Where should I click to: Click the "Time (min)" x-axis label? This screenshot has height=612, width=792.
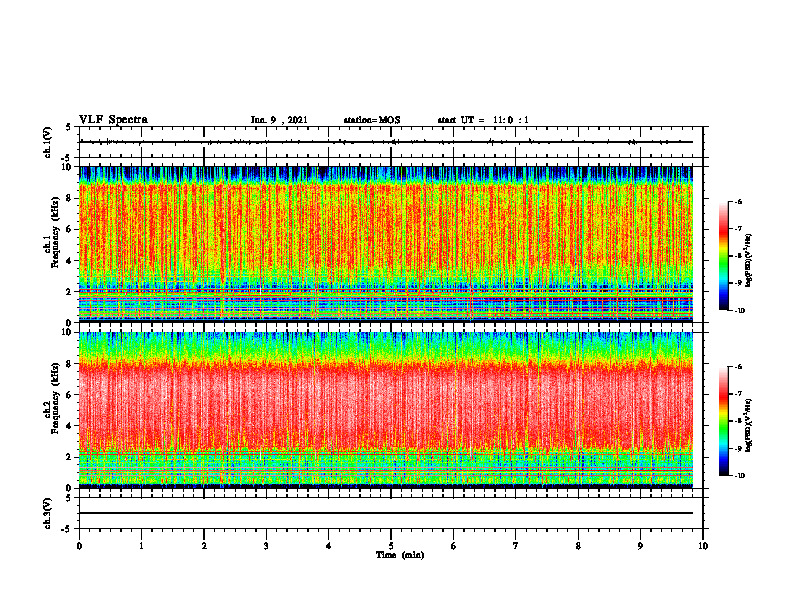(x=400, y=555)
